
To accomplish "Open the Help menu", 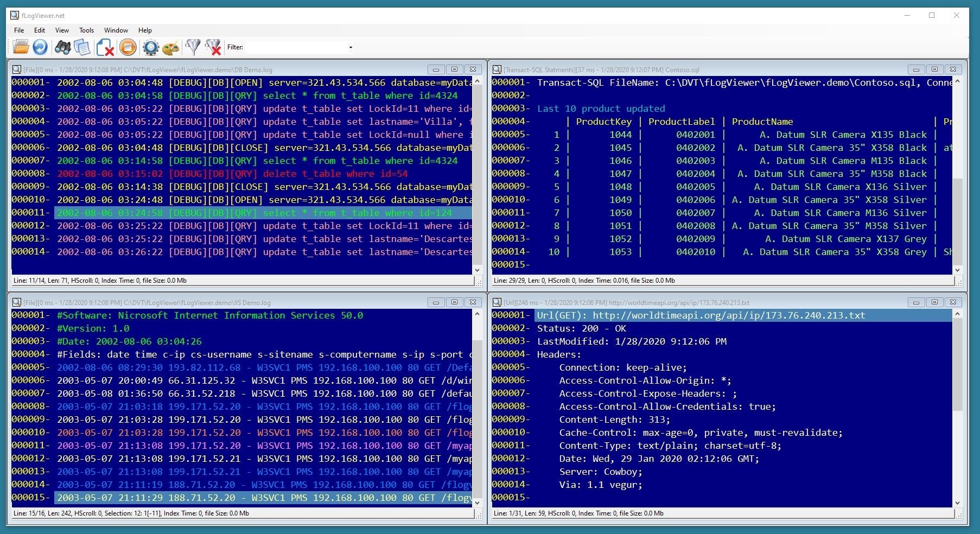I will pyautogui.click(x=144, y=30).
